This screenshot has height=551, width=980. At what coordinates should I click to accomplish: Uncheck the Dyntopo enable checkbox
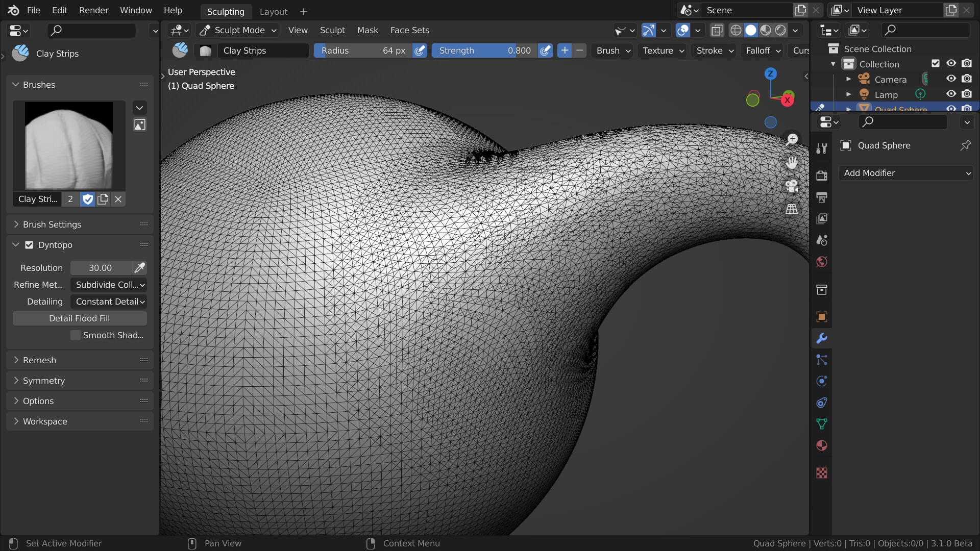click(29, 245)
